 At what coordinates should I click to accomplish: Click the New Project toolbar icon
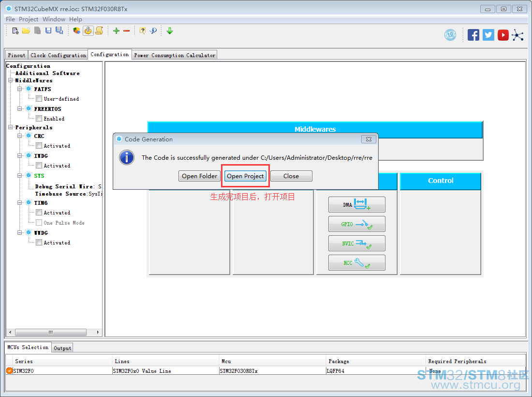pyautogui.click(x=15, y=31)
